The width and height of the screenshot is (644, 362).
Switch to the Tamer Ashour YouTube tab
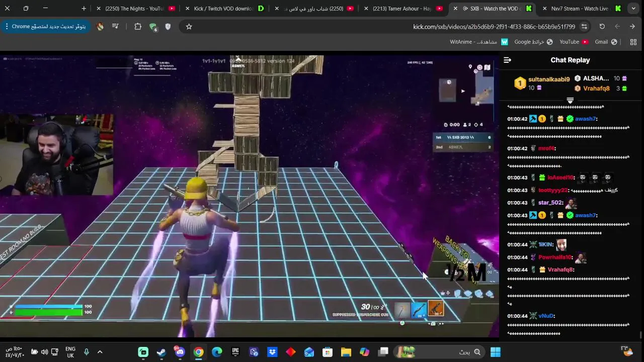(402, 9)
